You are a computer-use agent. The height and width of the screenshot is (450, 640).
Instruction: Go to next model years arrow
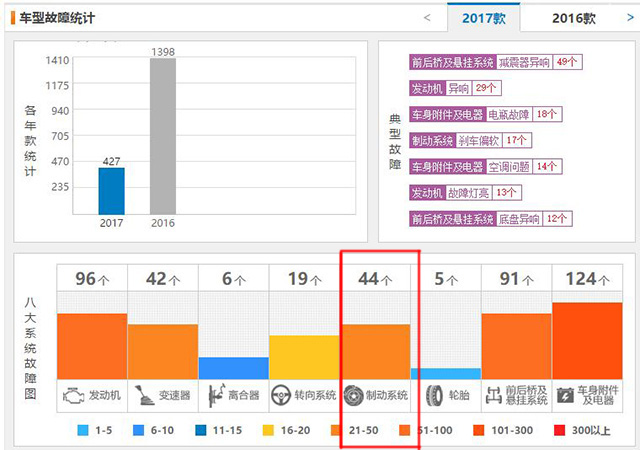(x=630, y=17)
